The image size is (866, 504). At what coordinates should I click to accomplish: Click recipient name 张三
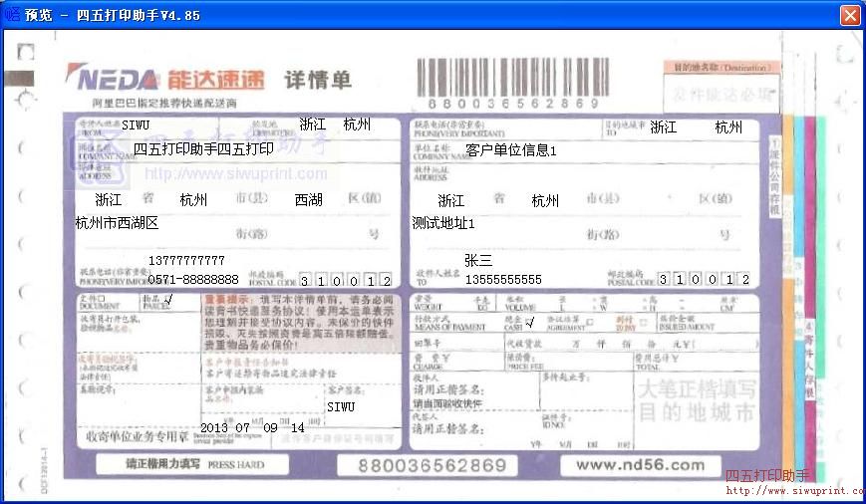pos(478,260)
